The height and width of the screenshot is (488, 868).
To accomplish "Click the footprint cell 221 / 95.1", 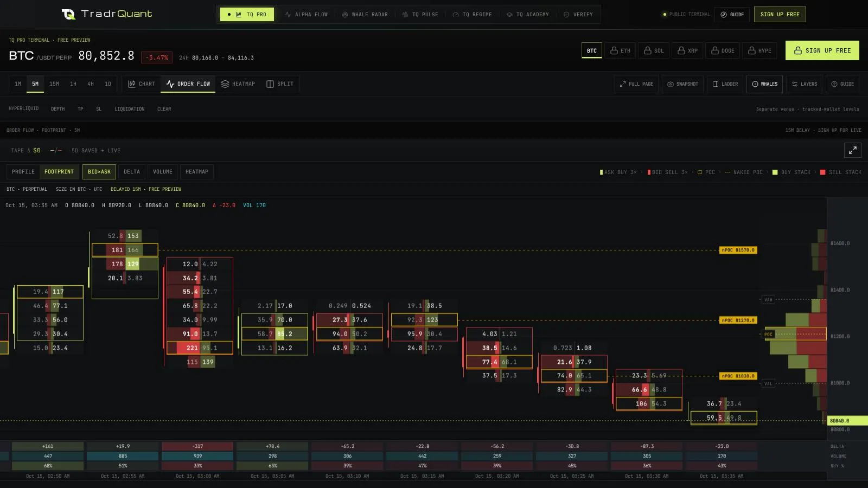I will pyautogui.click(x=200, y=348).
